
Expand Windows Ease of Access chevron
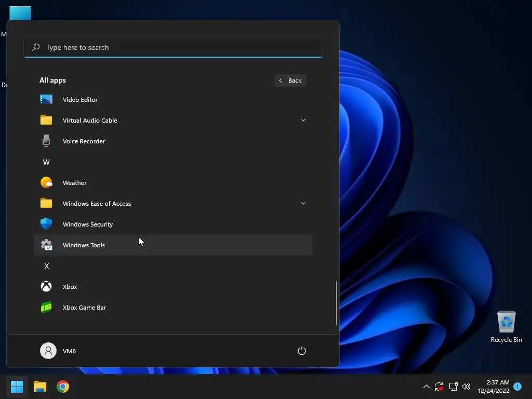point(303,203)
